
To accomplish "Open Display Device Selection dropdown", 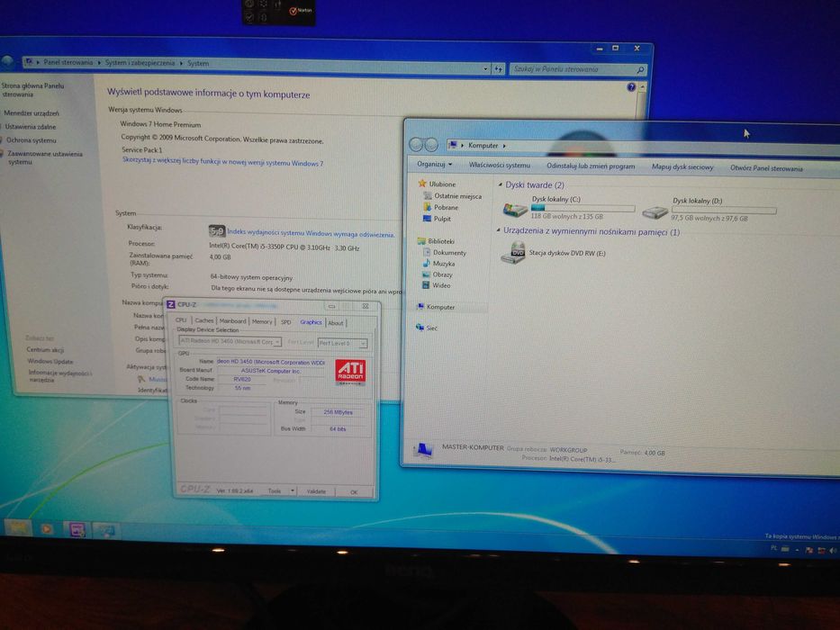I will pos(230,341).
